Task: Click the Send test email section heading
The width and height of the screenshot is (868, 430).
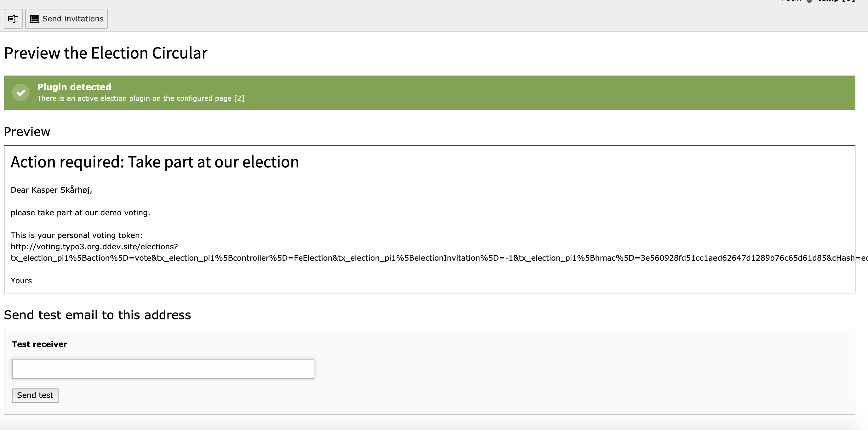Action: click(x=97, y=315)
